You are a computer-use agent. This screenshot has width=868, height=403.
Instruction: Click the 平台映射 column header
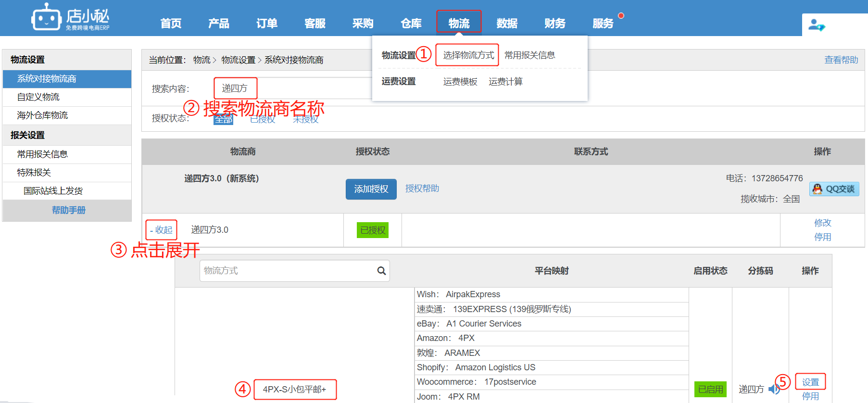tap(552, 271)
